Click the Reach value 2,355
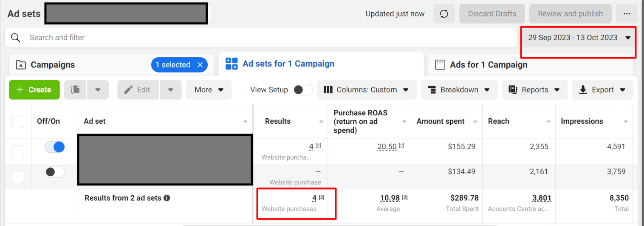This screenshot has height=226, width=644. (x=538, y=147)
